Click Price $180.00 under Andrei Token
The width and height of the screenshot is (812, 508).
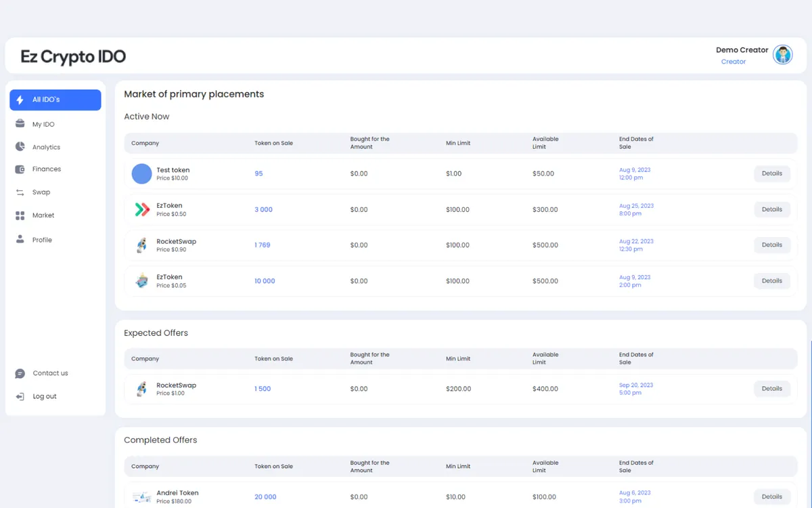tap(174, 502)
